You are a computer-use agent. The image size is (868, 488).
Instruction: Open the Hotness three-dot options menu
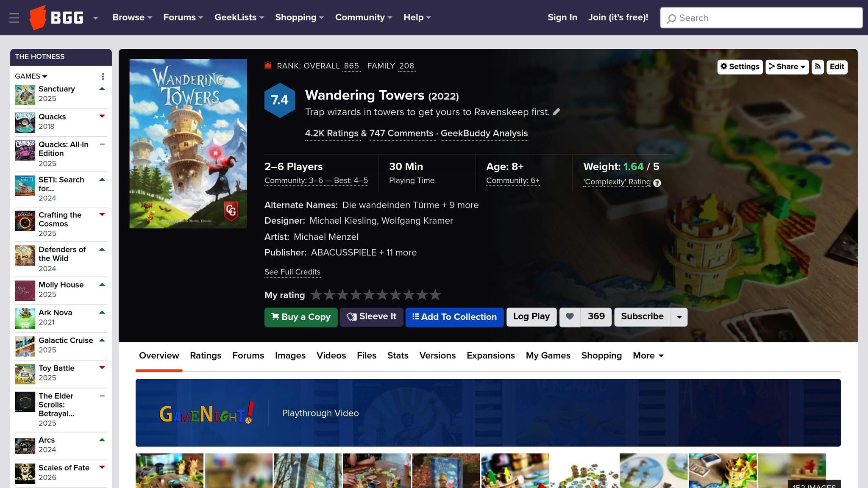pos(103,76)
